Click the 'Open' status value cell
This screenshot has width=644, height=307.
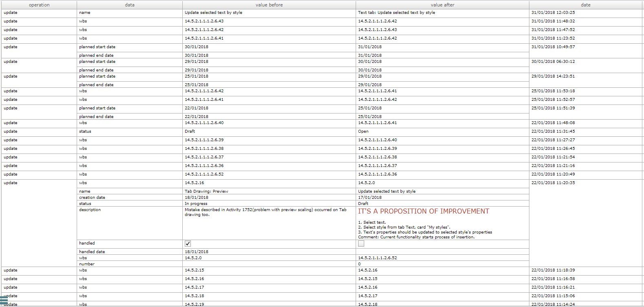[x=363, y=131]
